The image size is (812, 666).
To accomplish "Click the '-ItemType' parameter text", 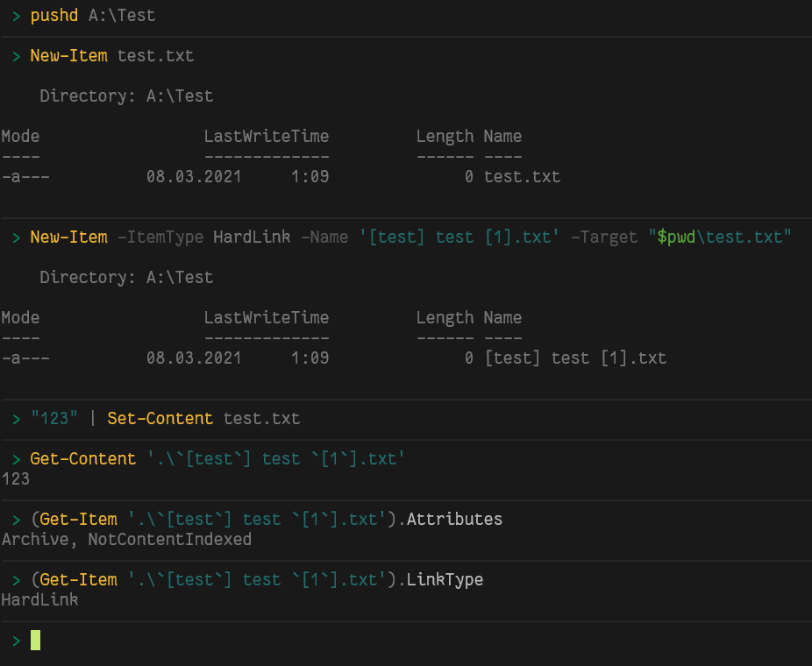I will click(160, 237).
